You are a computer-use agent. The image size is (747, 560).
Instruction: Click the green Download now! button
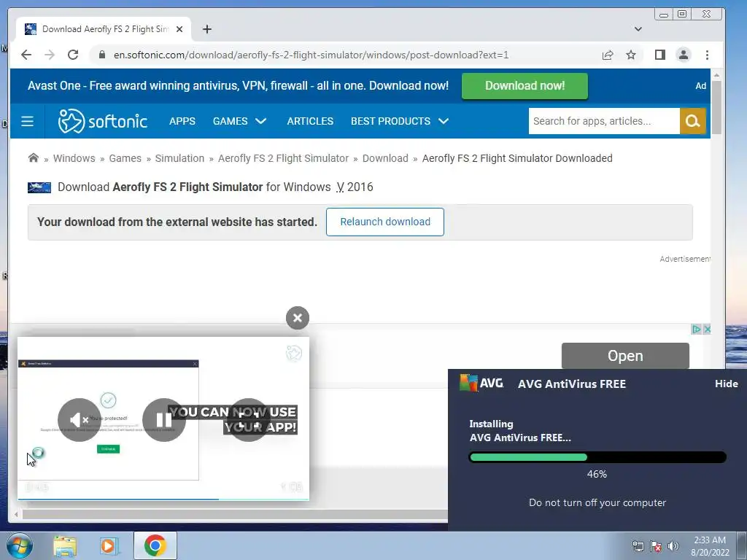(x=525, y=86)
